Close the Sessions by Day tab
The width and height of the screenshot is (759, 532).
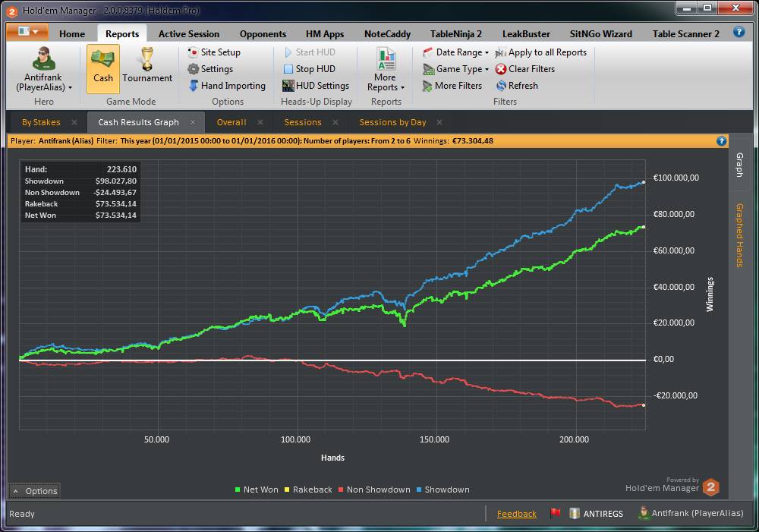(x=439, y=122)
